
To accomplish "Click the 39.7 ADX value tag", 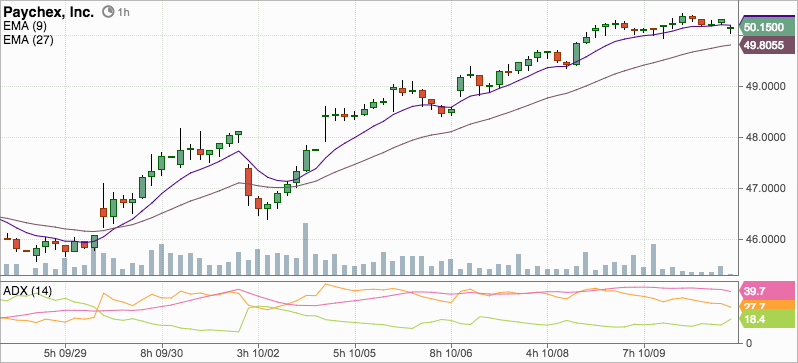I will pos(768,290).
